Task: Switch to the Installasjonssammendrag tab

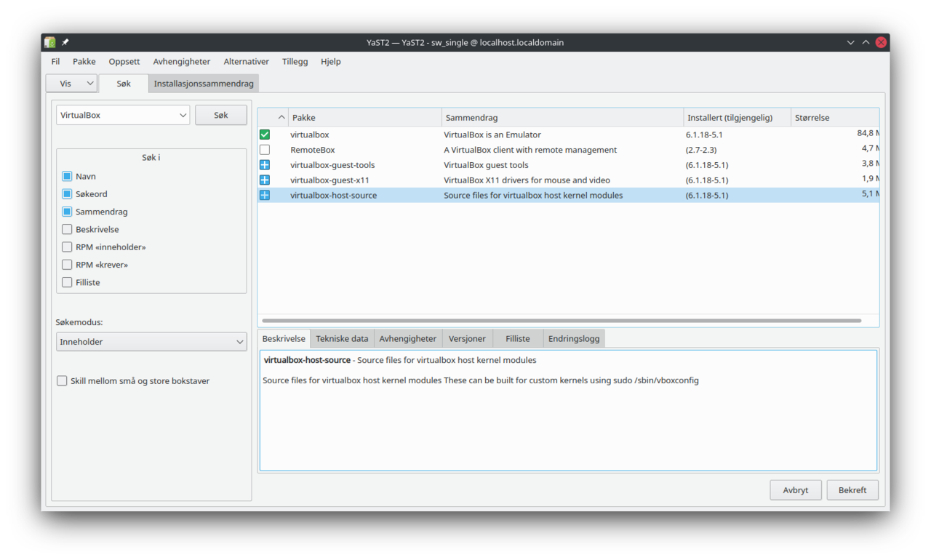Action: pyautogui.click(x=204, y=84)
